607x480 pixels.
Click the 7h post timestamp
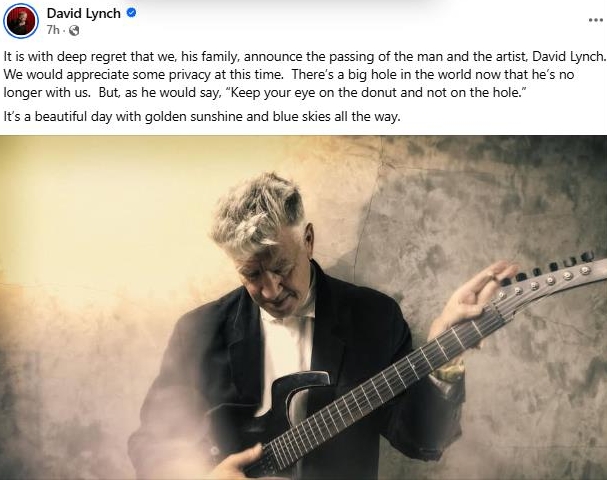click(53, 30)
